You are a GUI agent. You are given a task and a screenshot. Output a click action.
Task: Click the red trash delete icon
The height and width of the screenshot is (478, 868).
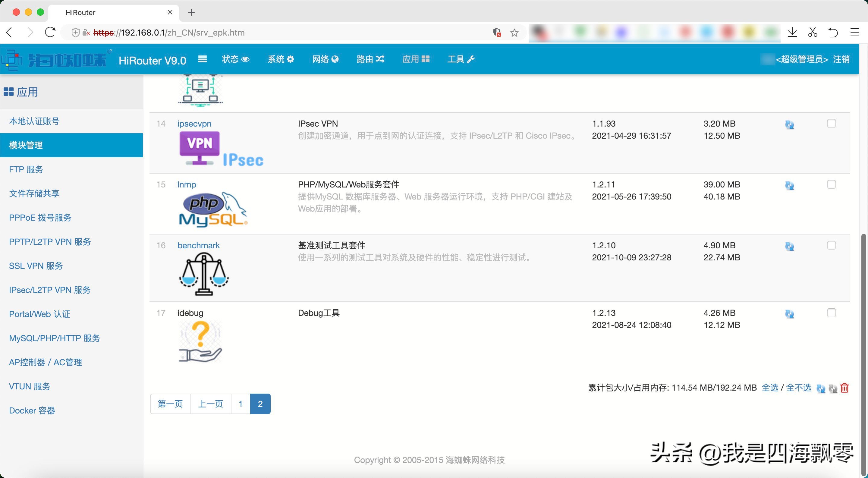[x=844, y=388]
